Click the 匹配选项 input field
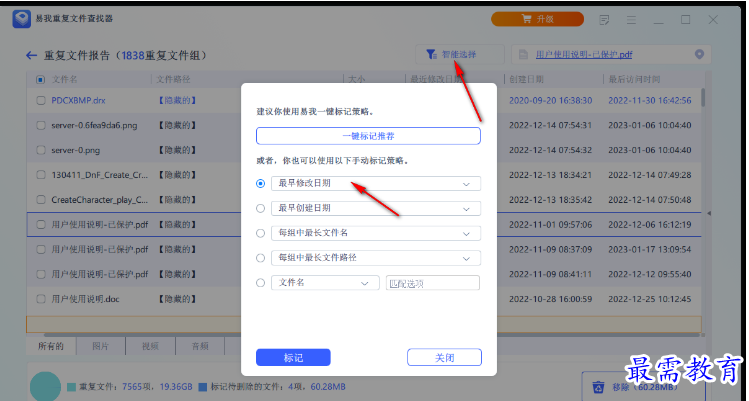Viewport: 749px width, 401px height. click(433, 283)
